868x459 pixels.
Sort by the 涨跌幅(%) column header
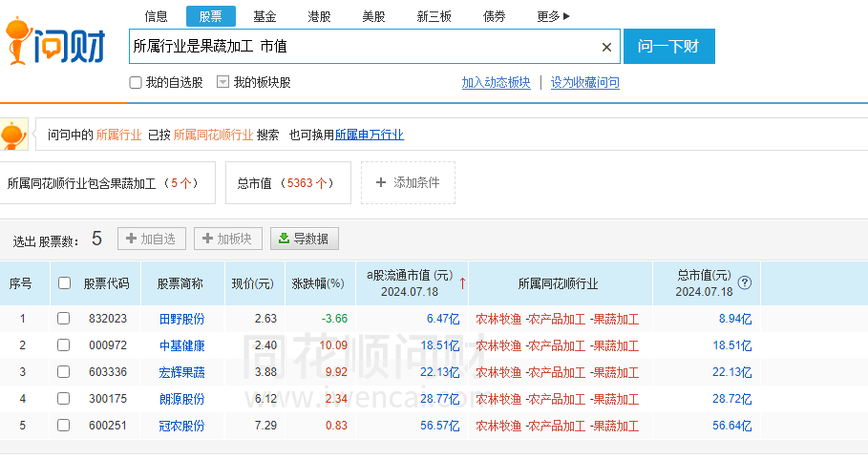click(x=318, y=283)
